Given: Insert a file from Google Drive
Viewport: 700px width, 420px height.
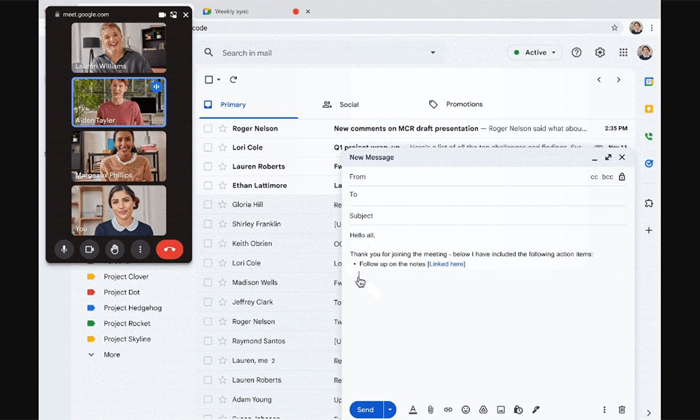Looking at the screenshot, I should click(483, 410).
